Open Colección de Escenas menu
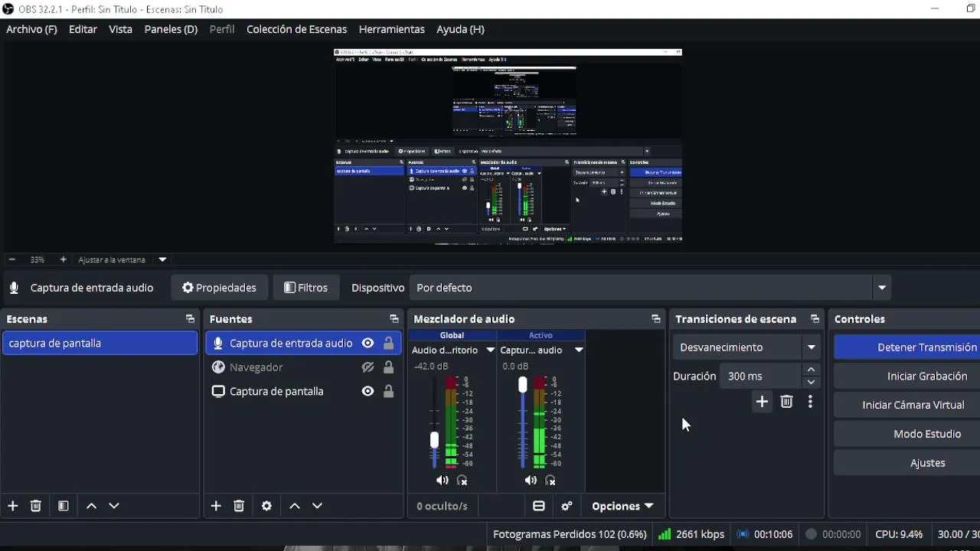This screenshot has width=980, height=551. (296, 29)
